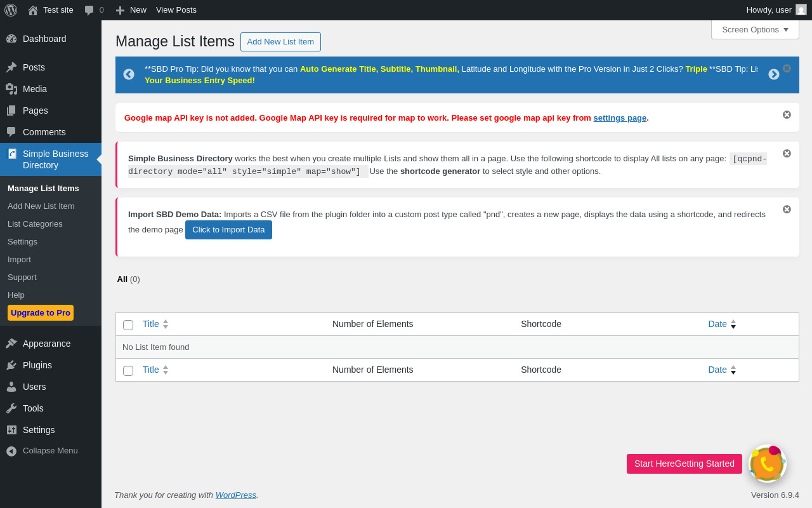Expand the Screen Options dropdown
The image size is (812, 508).
755,29
